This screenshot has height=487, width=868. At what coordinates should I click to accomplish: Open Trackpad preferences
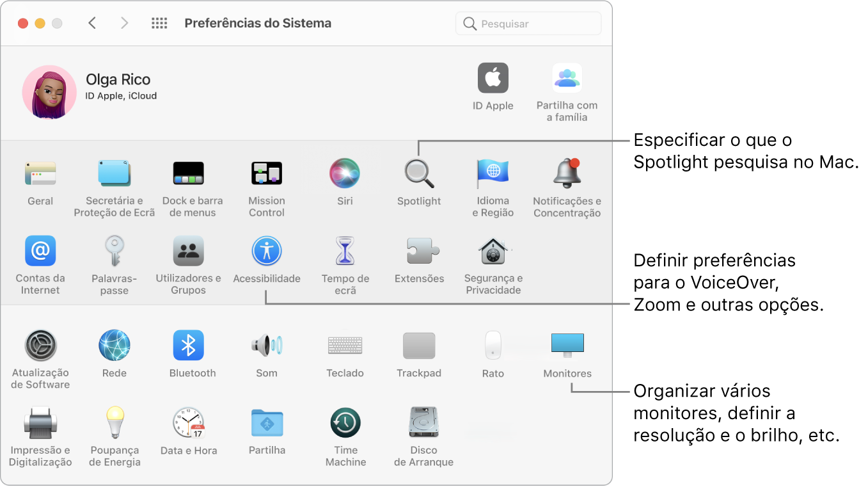point(419,346)
